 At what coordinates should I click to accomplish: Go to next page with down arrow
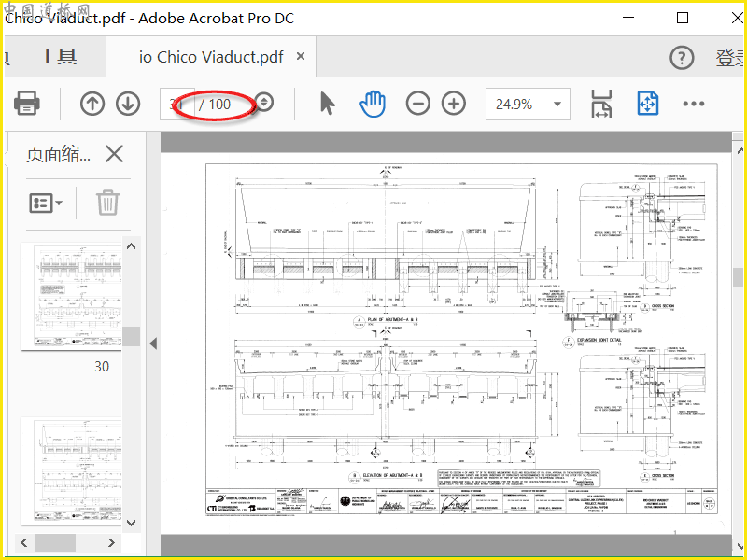tap(128, 104)
